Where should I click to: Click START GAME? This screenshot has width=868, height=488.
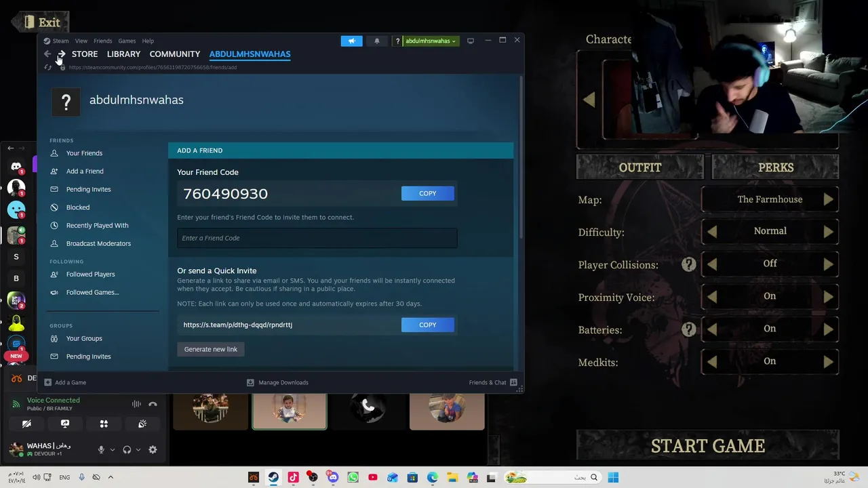tap(707, 446)
